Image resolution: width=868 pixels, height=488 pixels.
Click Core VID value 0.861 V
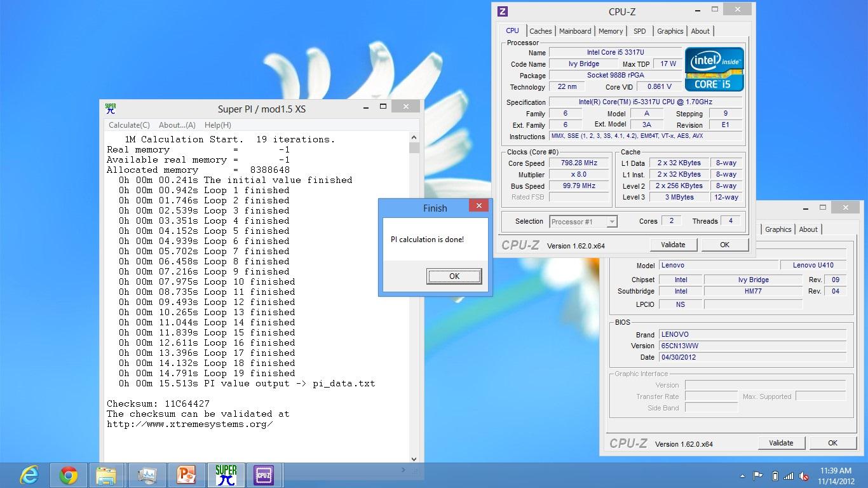pyautogui.click(x=659, y=86)
